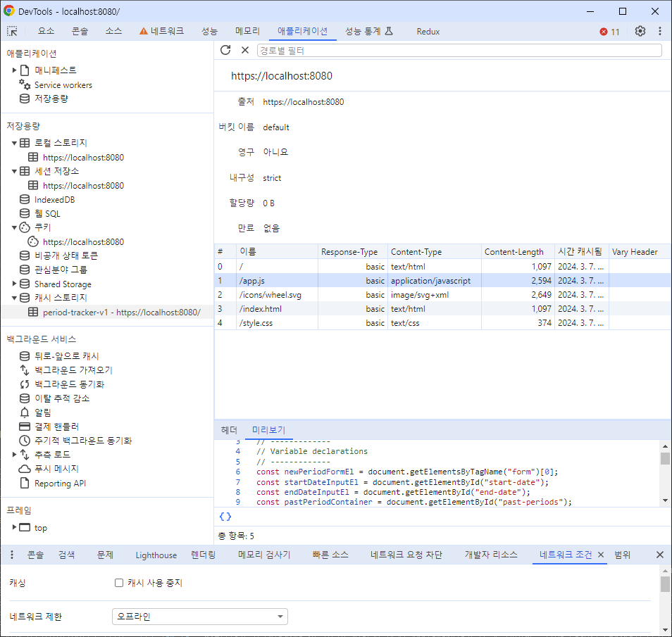Select the 백그라운드 가져오기 arrows icon
Viewport: 672px width, 637px height.
(x=25, y=370)
